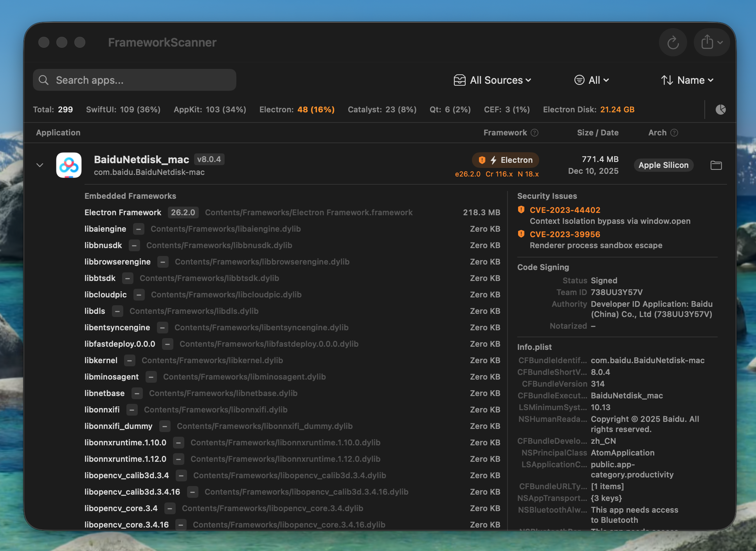The image size is (756, 551).
Task: Select the libonnxruntime.1.12.0 row
Action: pyautogui.click(x=292, y=459)
